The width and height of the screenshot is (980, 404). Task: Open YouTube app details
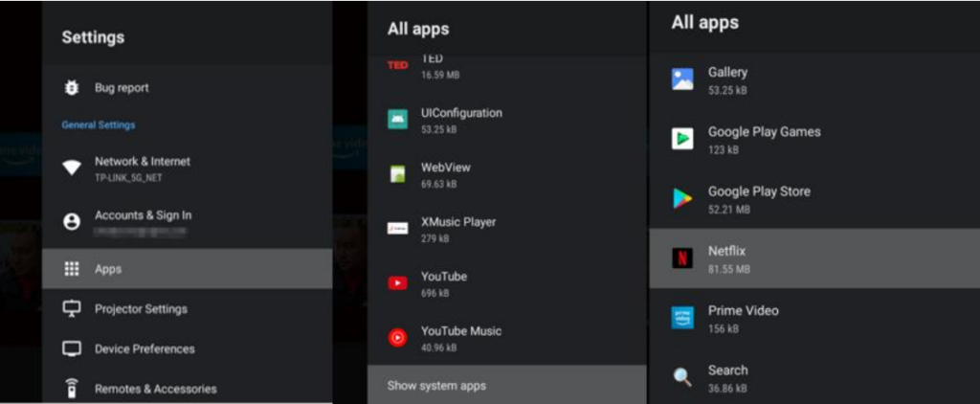[x=507, y=283]
